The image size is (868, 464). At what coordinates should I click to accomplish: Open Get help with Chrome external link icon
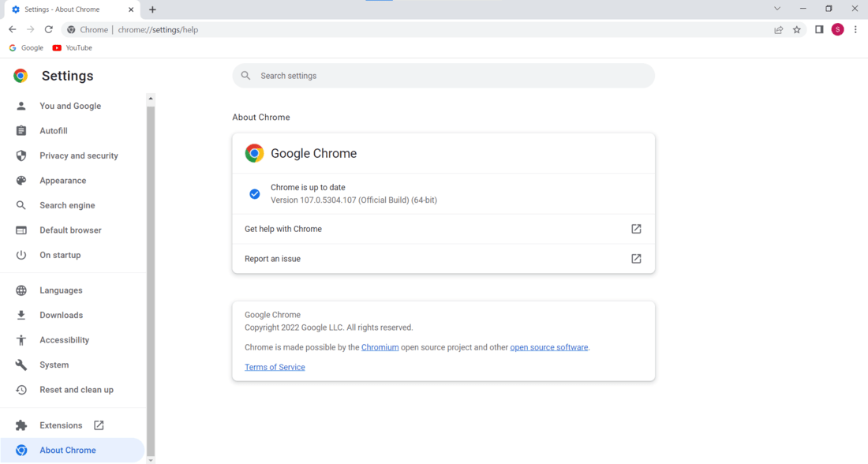point(636,229)
